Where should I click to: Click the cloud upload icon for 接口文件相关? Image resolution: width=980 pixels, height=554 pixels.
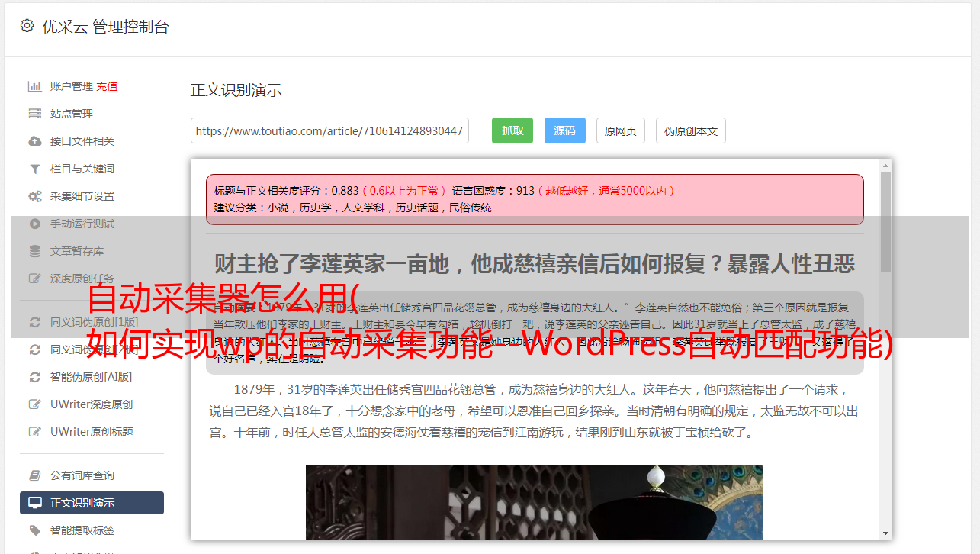tap(35, 141)
